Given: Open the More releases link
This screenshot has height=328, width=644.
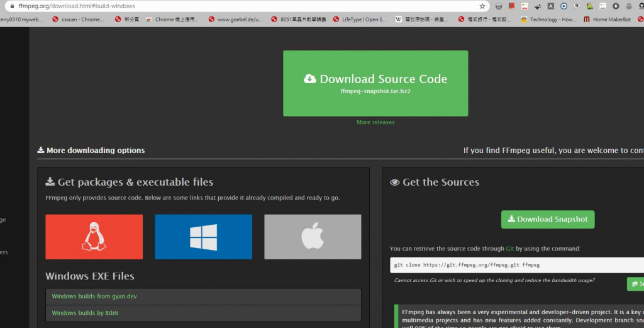Looking at the screenshot, I should pyautogui.click(x=375, y=122).
